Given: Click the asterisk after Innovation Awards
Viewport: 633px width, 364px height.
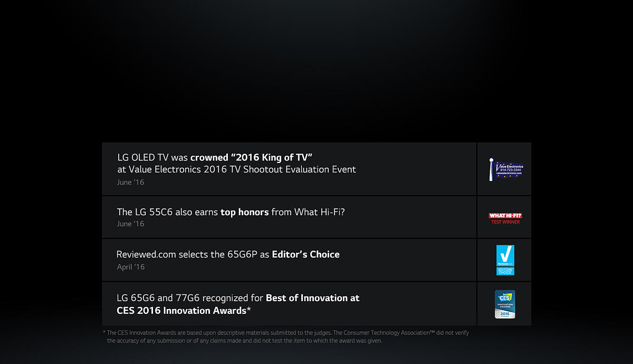Looking at the screenshot, I should 249,310.
